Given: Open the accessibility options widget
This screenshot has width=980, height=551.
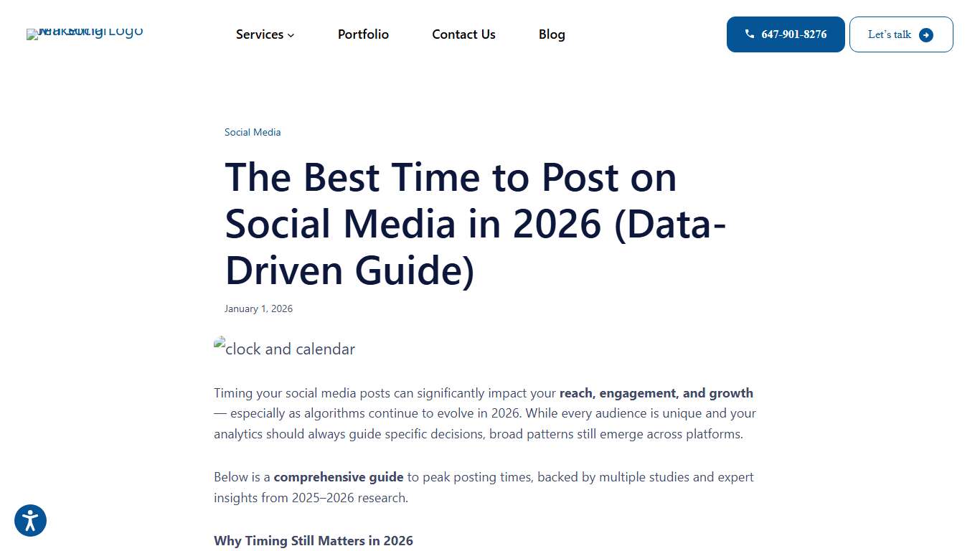Looking at the screenshot, I should click(x=30, y=520).
